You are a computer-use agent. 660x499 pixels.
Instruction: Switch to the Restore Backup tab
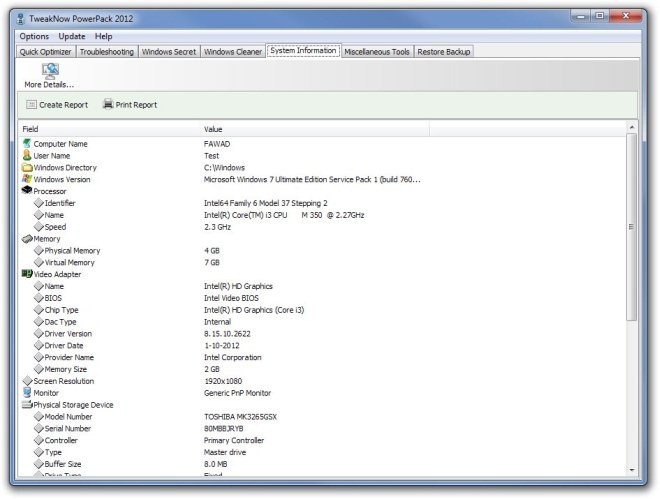444,52
